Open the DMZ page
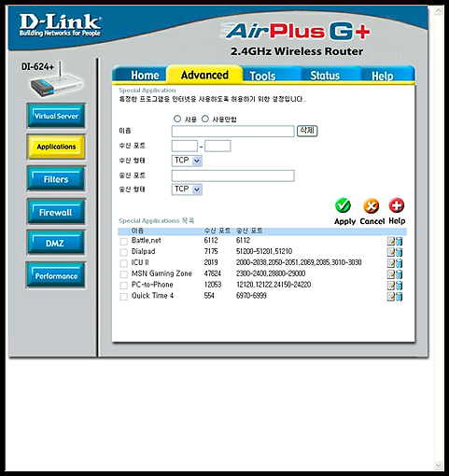Viewport: 449px width, 476px height. coord(56,243)
